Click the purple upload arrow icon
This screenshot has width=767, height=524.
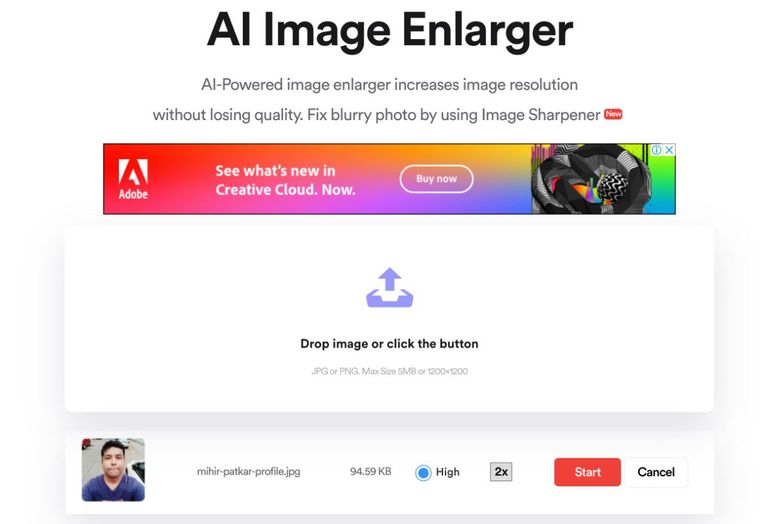click(x=389, y=287)
